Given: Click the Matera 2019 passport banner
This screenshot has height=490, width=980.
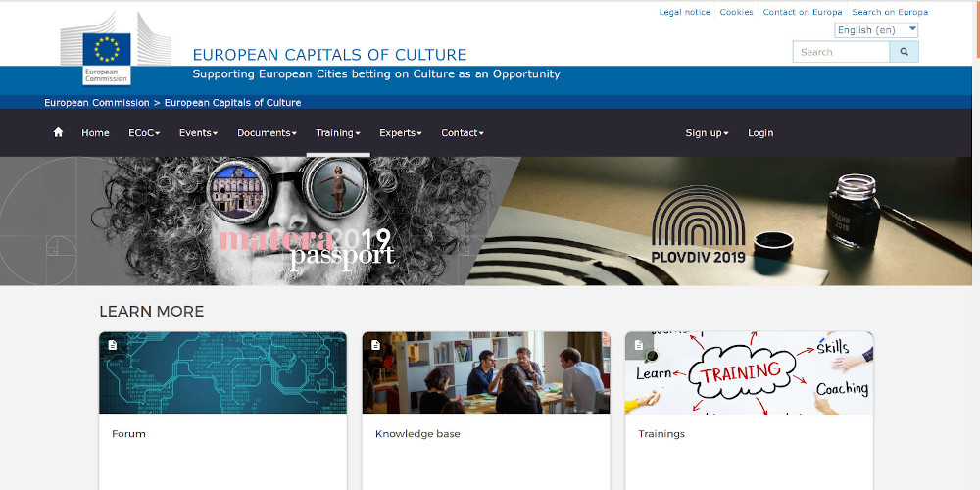Looking at the screenshot, I should pos(250,221).
